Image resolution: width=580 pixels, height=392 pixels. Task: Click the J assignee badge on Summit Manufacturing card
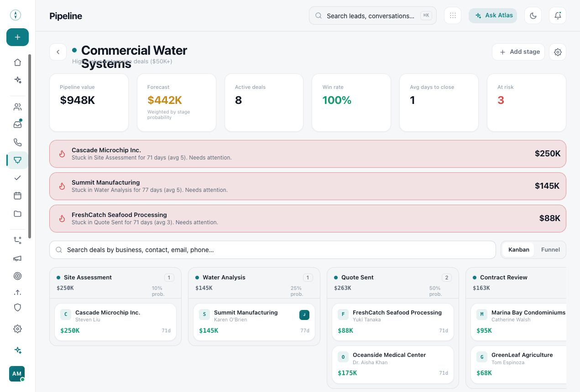304,315
